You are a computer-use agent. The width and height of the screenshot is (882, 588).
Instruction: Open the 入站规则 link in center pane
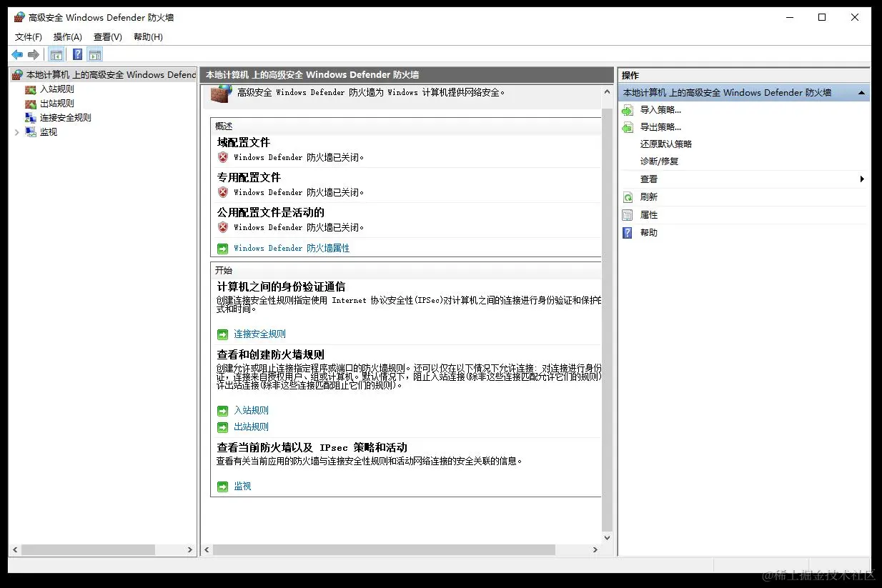click(252, 411)
